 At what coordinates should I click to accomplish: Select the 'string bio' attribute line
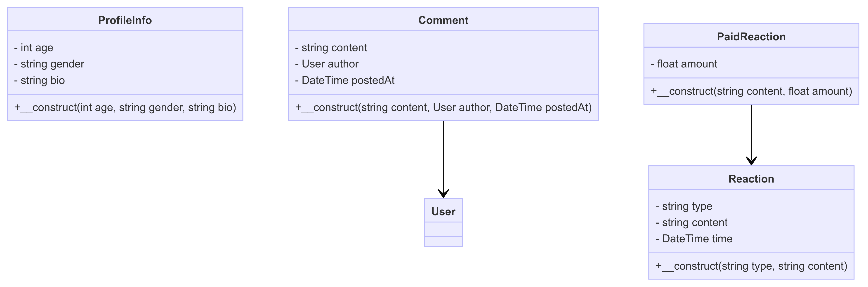click(x=39, y=80)
